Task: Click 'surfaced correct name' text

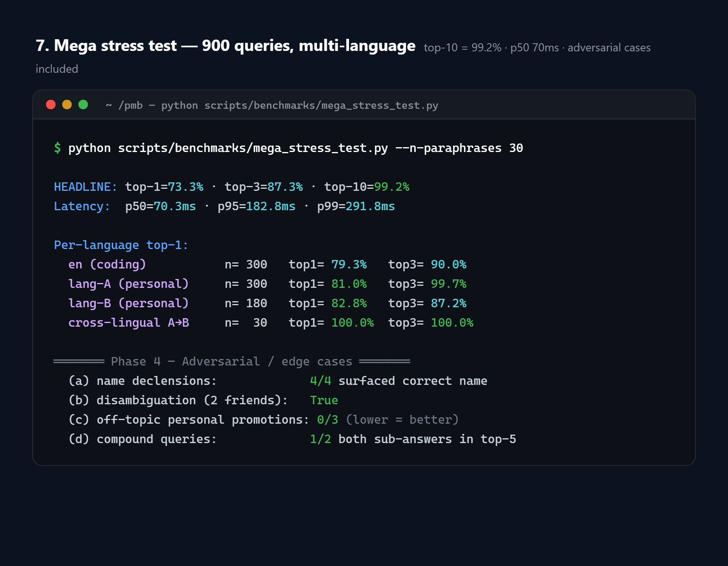Action: pyautogui.click(x=413, y=381)
